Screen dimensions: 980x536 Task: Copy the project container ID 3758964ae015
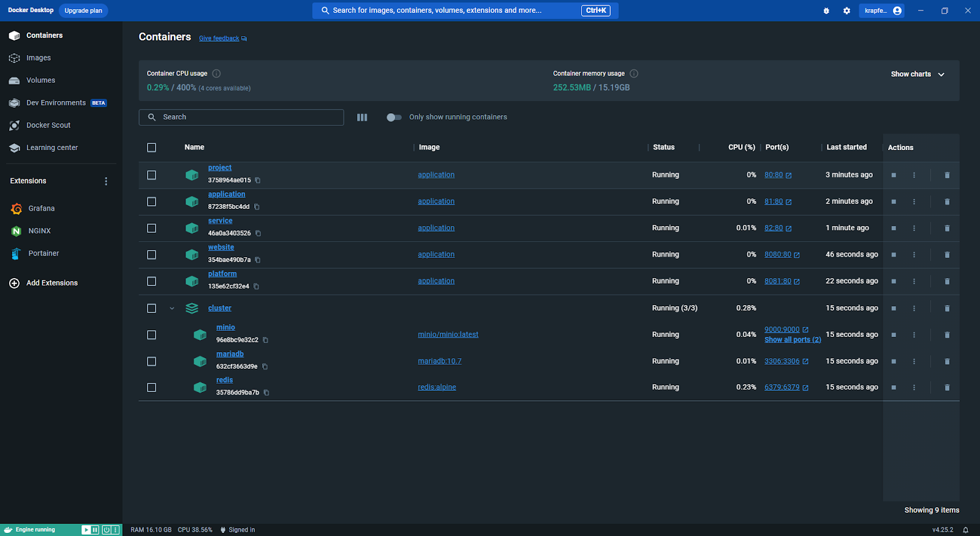pos(258,180)
